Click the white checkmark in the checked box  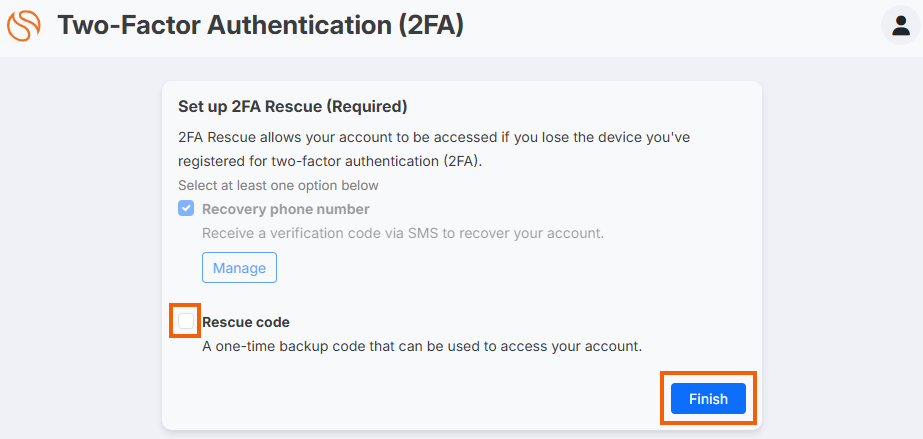tap(186, 208)
